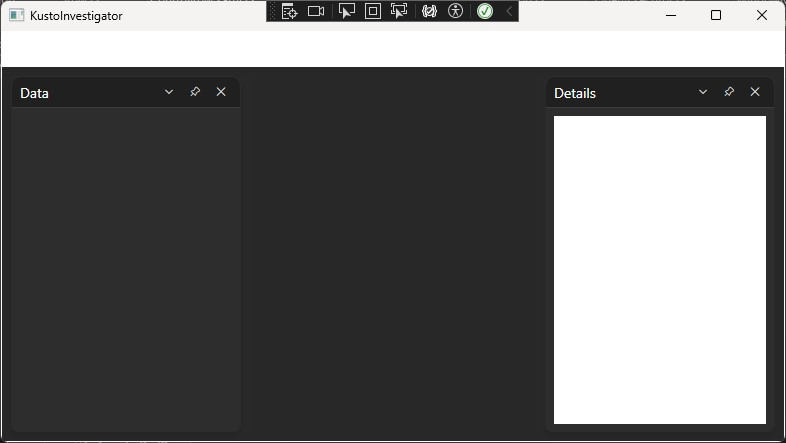
Task: Pin the Details panel
Action: point(729,92)
